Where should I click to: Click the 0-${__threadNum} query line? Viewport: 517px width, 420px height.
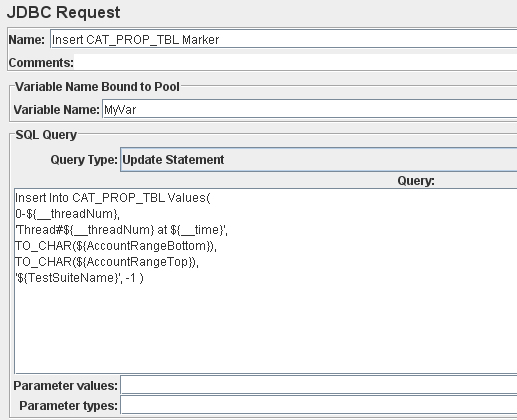point(68,214)
